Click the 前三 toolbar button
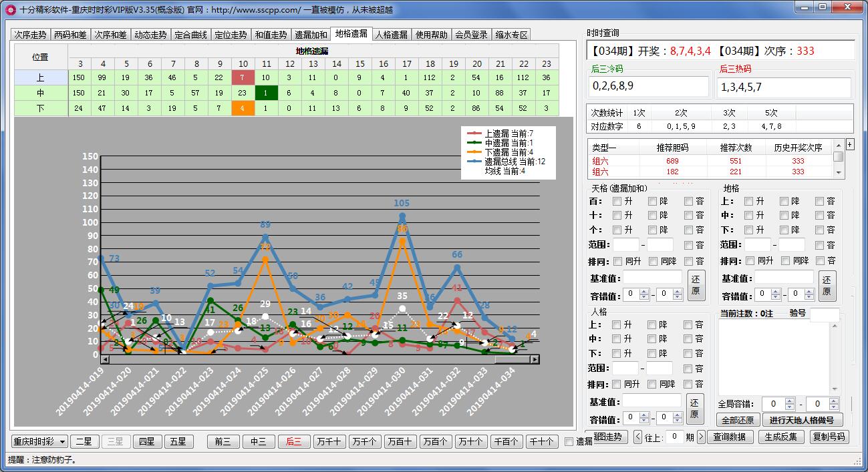868x472 pixels. pos(223,441)
